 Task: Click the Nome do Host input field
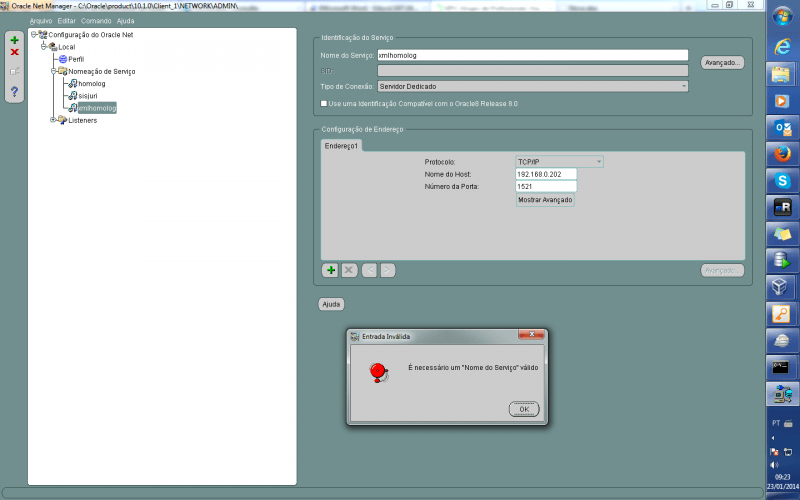(x=545, y=174)
